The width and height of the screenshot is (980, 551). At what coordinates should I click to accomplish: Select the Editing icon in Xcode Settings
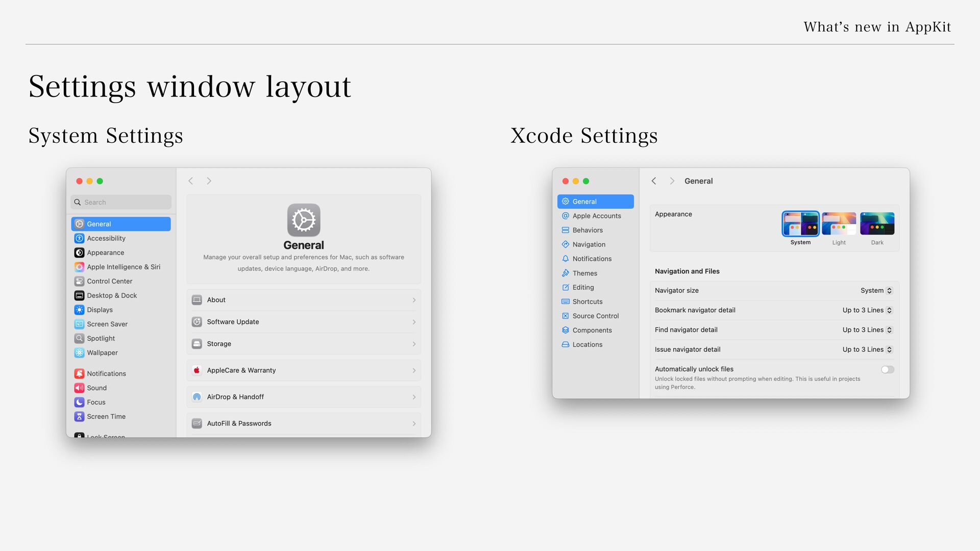click(566, 287)
